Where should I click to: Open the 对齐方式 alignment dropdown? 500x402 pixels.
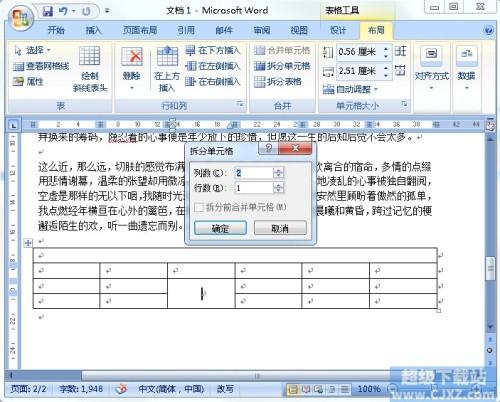[x=432, y=68]
